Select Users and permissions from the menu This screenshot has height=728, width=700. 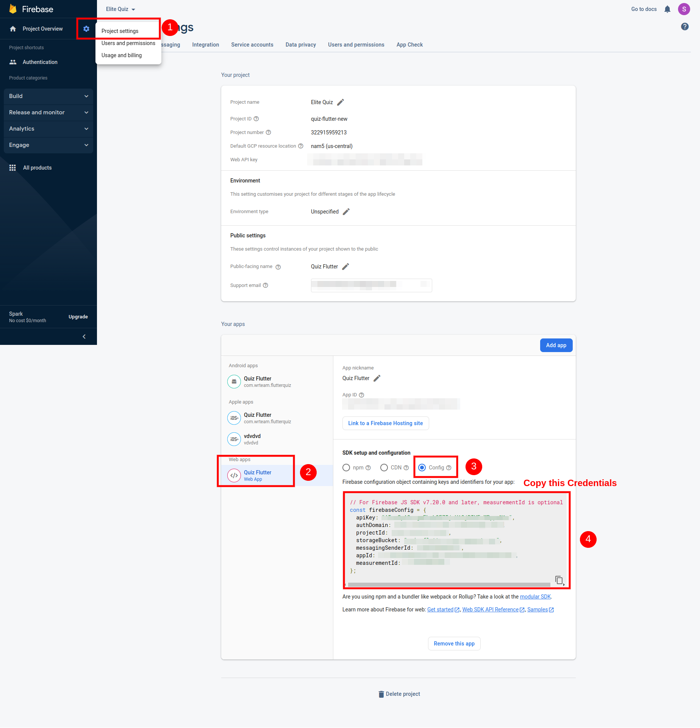128,43
